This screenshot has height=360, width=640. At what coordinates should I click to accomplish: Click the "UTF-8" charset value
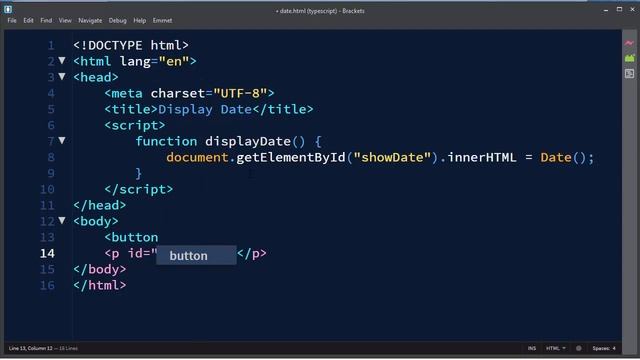coord(240,93)
